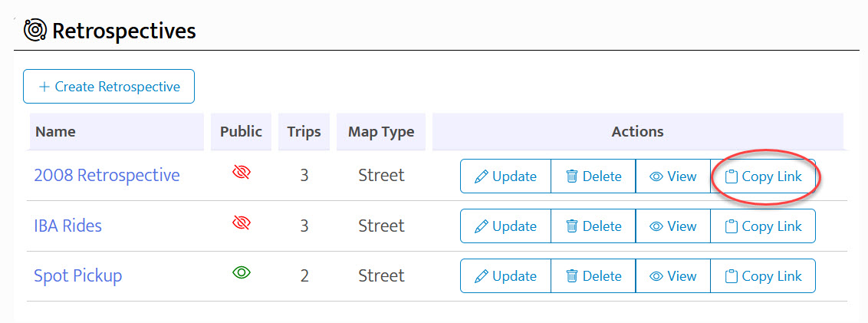Toggle green eye icon for Spot Pickup
This screenshot has width=868, height=323.
coord(242,274)
